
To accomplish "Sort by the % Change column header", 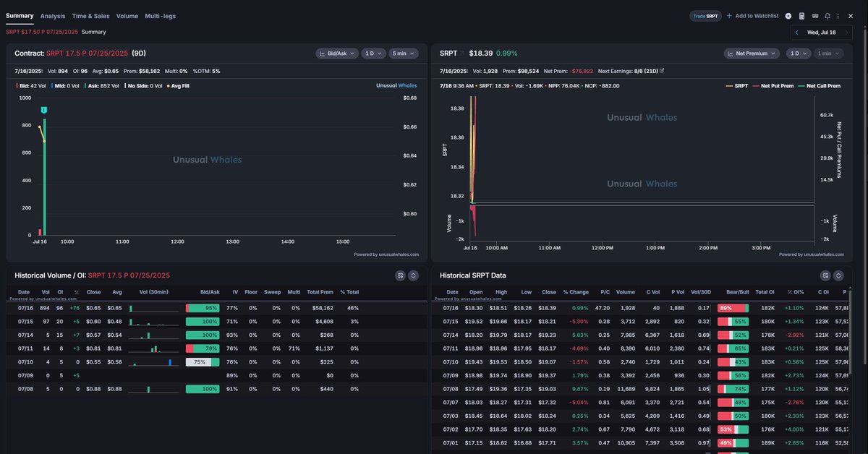I will [x=576, y=292].
